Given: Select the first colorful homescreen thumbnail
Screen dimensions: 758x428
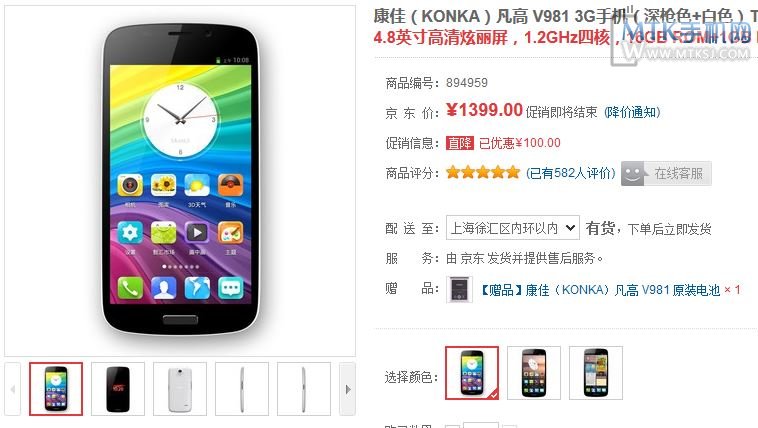Looking at the screenshot, I should pyautogui.click(x=56, y=389).
